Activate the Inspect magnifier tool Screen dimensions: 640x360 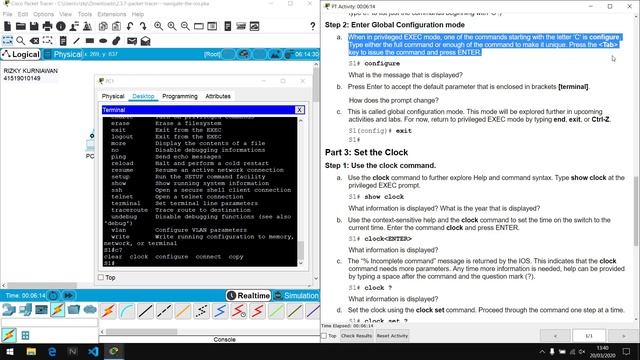tap(20, 40)
